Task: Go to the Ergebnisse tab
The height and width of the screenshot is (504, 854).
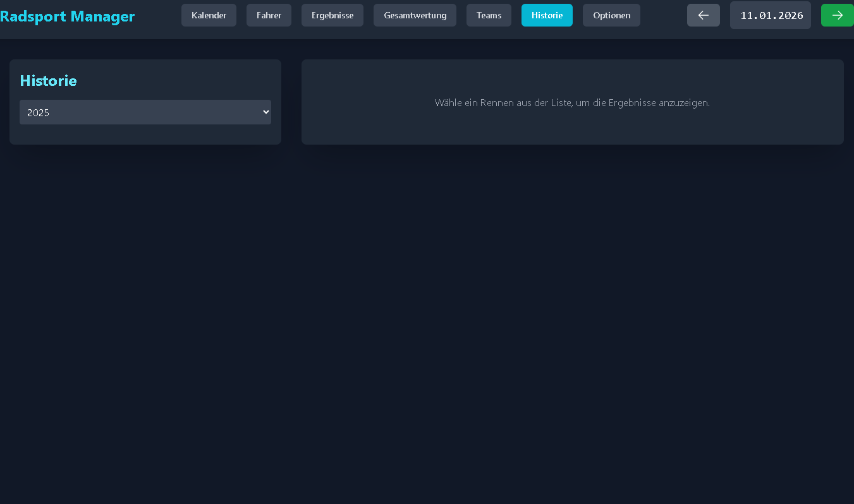Action: (x=332, y=15)
